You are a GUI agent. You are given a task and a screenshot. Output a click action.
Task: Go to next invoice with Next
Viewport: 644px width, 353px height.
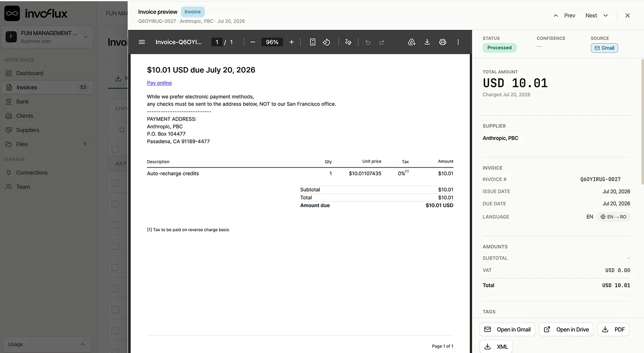(x=597, y=15)
